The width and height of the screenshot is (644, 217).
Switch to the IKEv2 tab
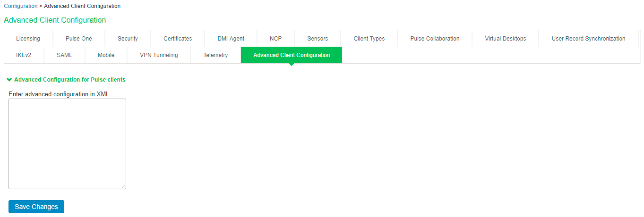coord(24,55)
